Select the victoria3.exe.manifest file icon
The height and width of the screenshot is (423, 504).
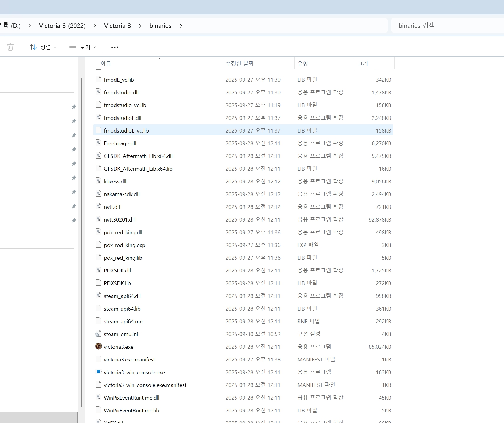98,359
